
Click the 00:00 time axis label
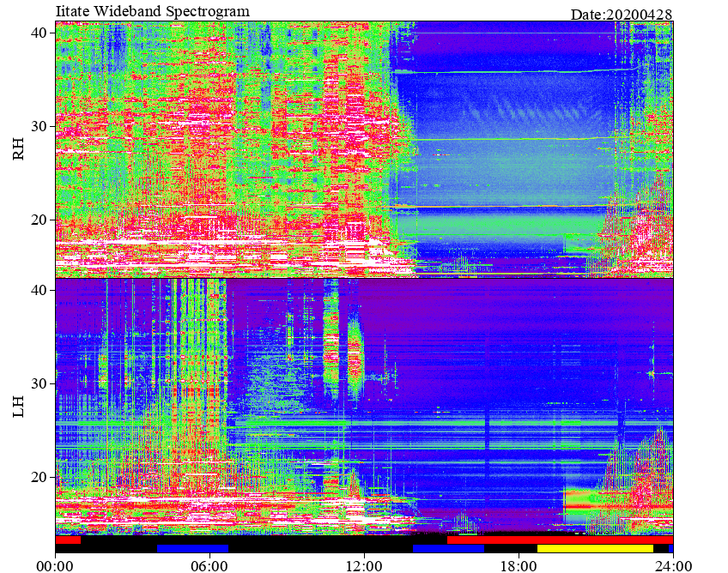pos(55,566)
